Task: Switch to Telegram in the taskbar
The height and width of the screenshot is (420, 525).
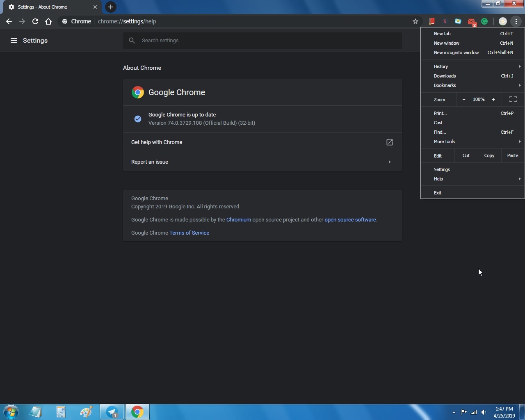Action: (x=112, y=412)
